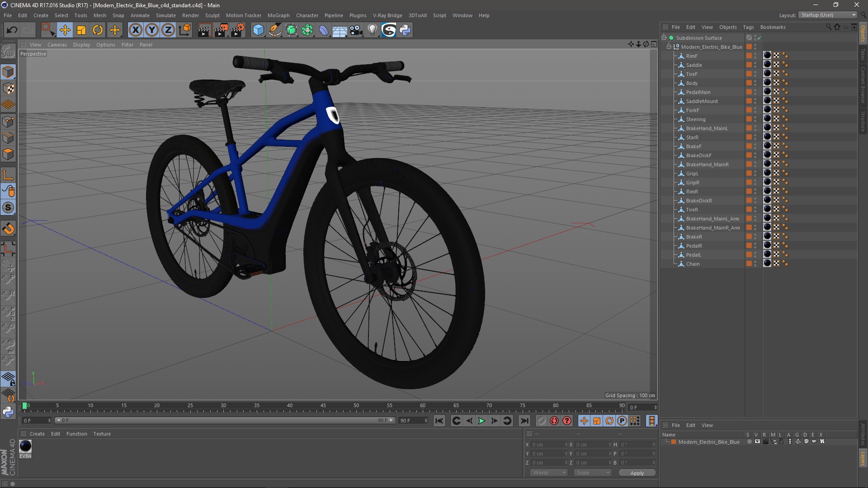
Task: Toggle the Z-axis lock
Action: (x=168, y=30)
